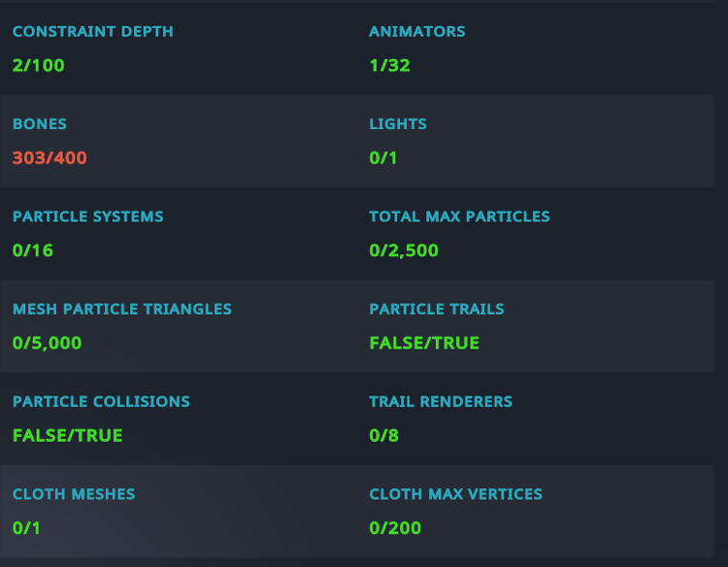Click the Particle Collisions FALSE/TRUE value
Image resolution: width=728 pixels, height=567 pixels.
pos(68,435)
